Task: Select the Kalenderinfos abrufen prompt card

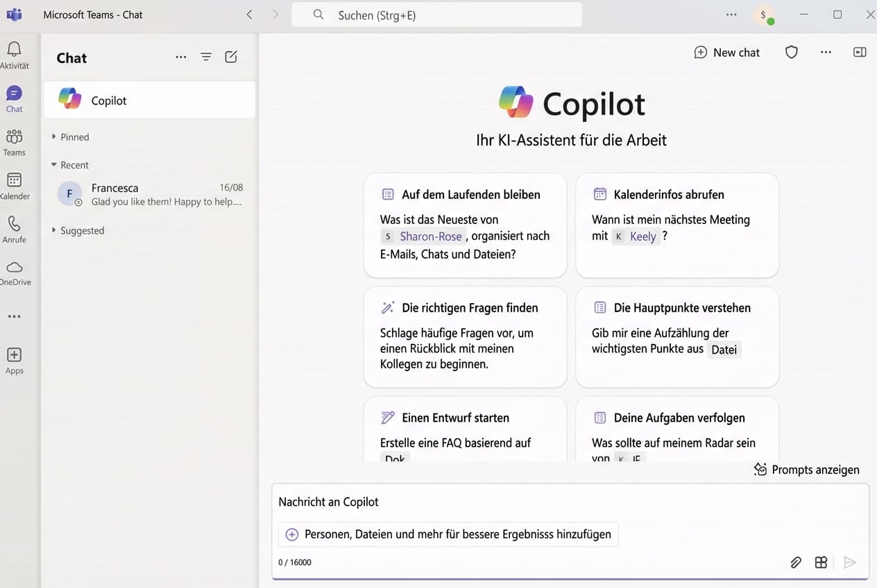Action: (x=676, y=225)
